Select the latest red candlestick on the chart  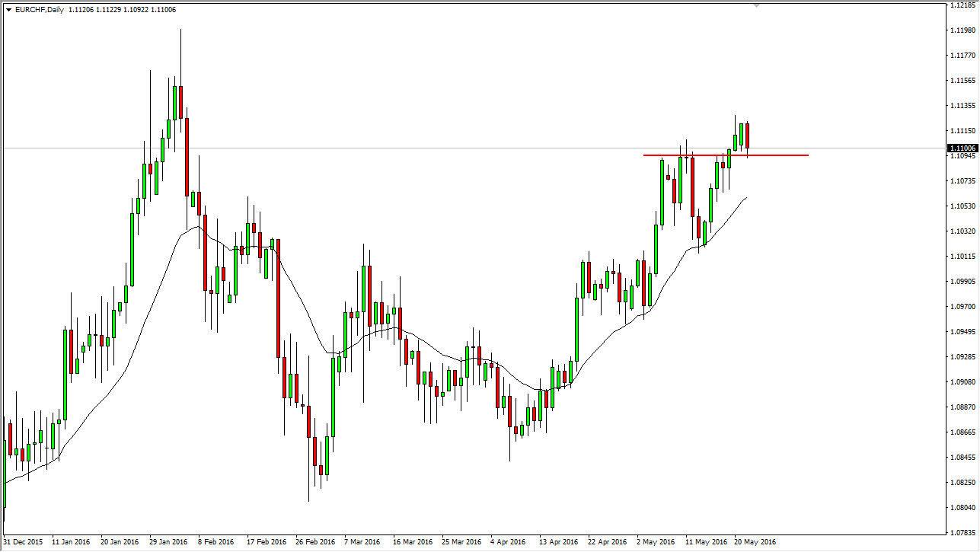(x=747, y=133)
